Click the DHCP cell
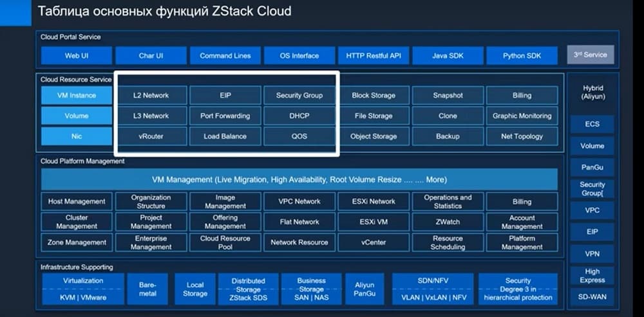This screenshot has width=644, height=317. [x=299, y=116]
